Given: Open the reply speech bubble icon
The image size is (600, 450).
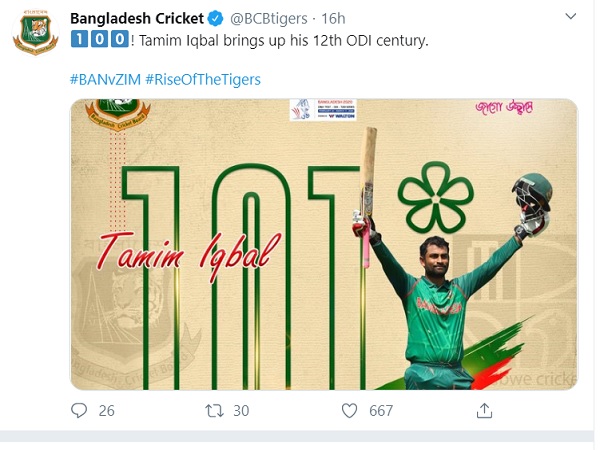Looking at the screenshot, I should click(80, 410).
